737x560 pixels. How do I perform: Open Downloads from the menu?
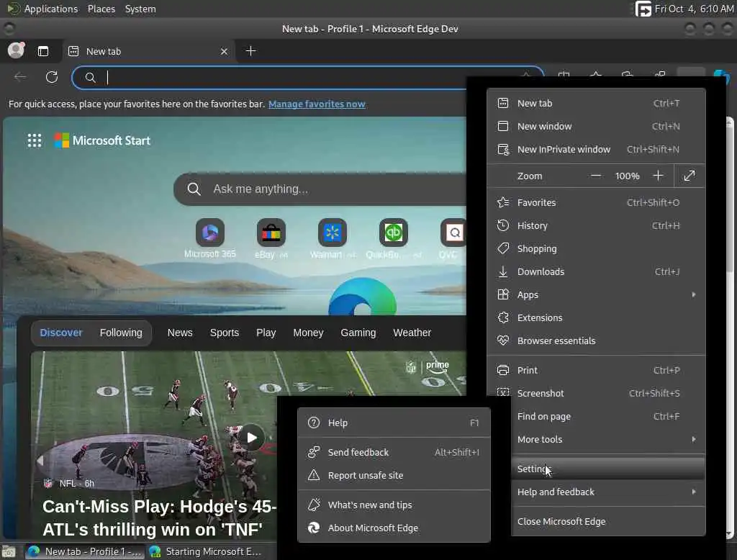tap(596, 271)
